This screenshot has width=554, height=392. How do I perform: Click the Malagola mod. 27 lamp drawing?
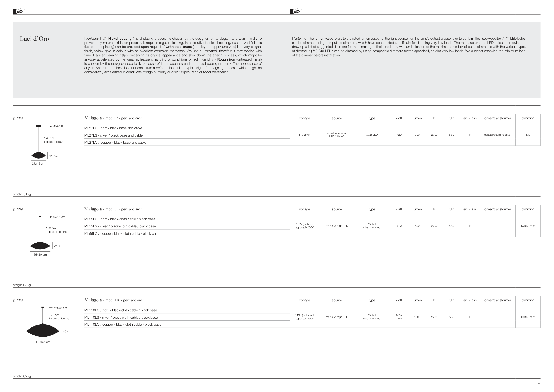[38, 155]
